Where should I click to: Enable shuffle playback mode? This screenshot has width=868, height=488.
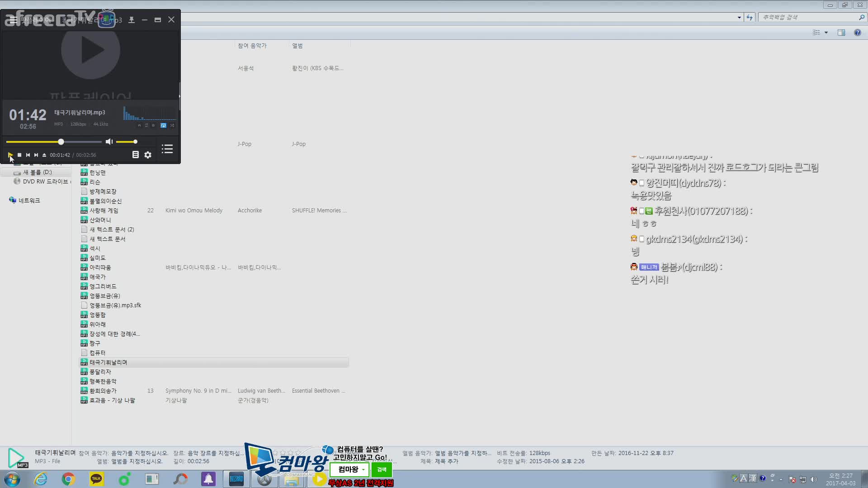(172, 125)
